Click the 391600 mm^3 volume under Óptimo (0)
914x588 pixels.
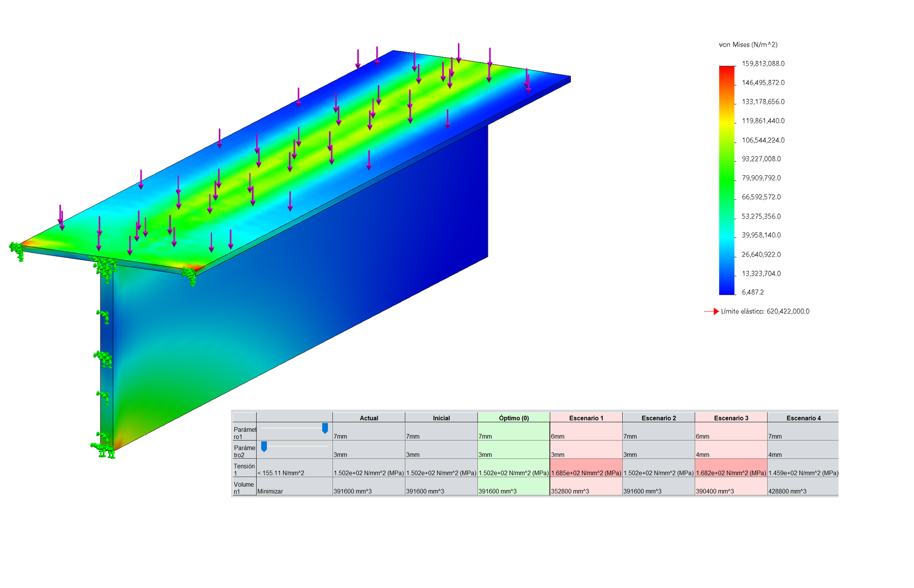(x=514, y=486)
